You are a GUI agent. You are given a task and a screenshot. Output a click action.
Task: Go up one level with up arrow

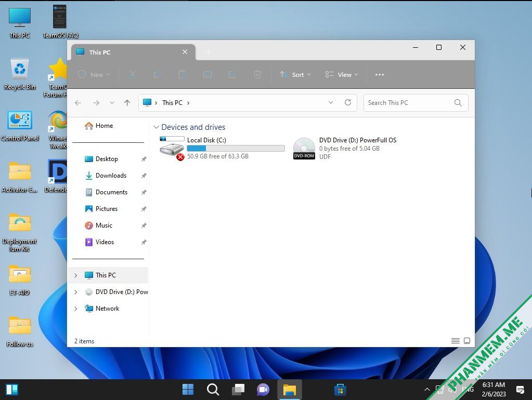(127, 103)
